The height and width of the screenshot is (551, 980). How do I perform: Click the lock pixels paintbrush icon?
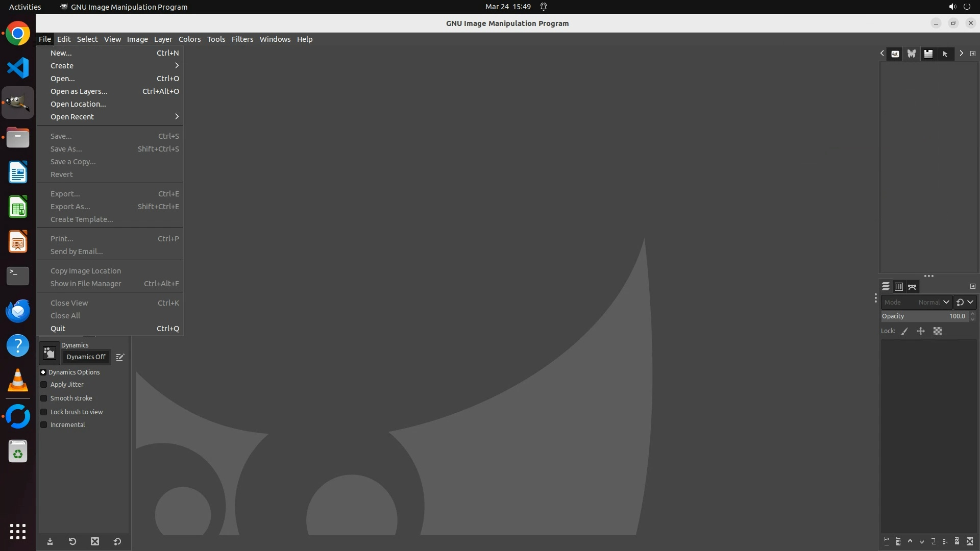coord(904,331)
